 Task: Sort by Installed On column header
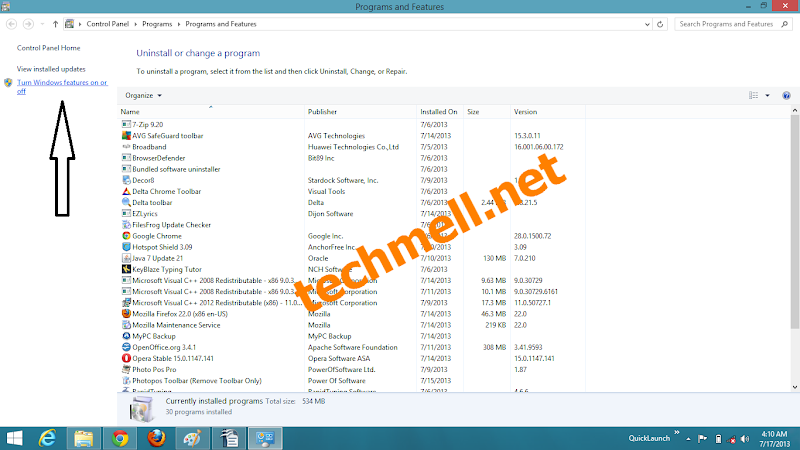[x=440, y=111]
